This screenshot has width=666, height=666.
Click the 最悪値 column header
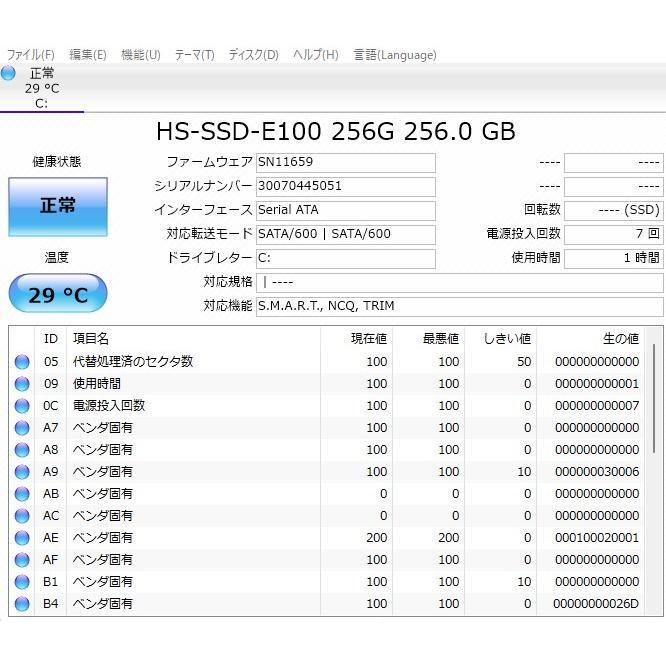(429, 339)
